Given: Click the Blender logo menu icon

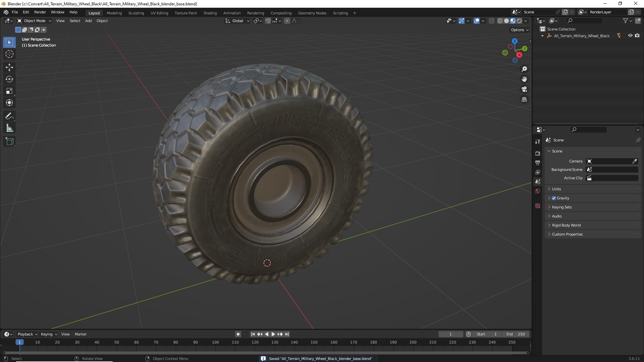Looking at the screenshot, I should [x=6, y=12].
